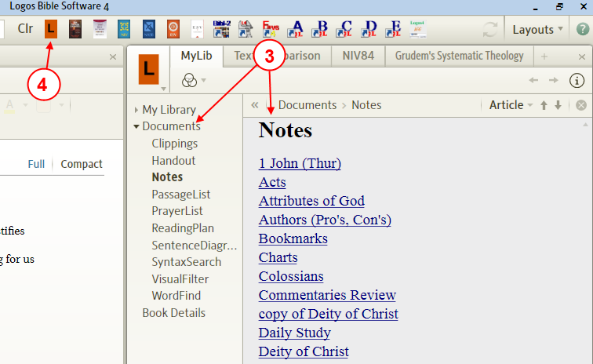
Task: Collapse the contents pane with double chevron
Action: click(x=254, y=105)
